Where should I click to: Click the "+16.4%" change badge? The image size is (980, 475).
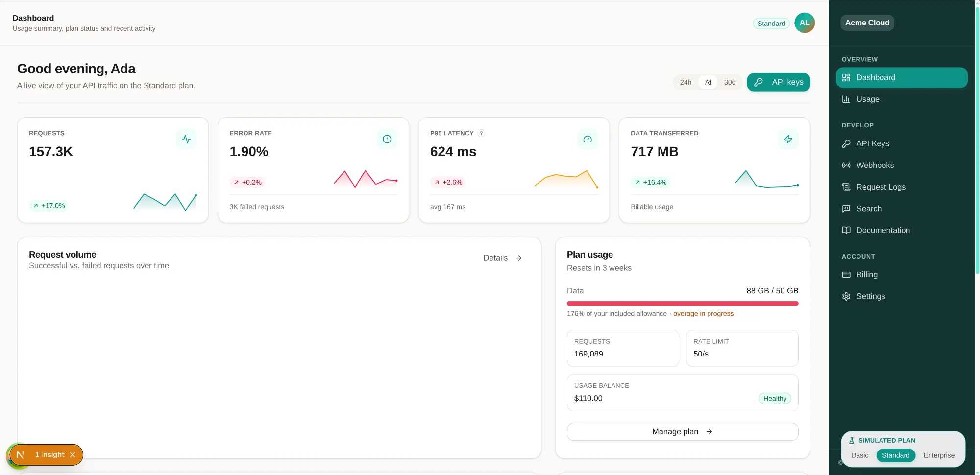pyautogui.click(x=651, y=182)
